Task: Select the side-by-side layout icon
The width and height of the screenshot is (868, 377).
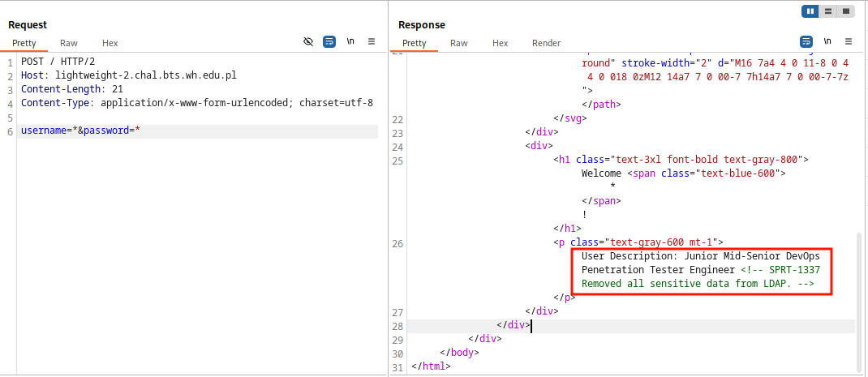Action: [x=810, y=11]
